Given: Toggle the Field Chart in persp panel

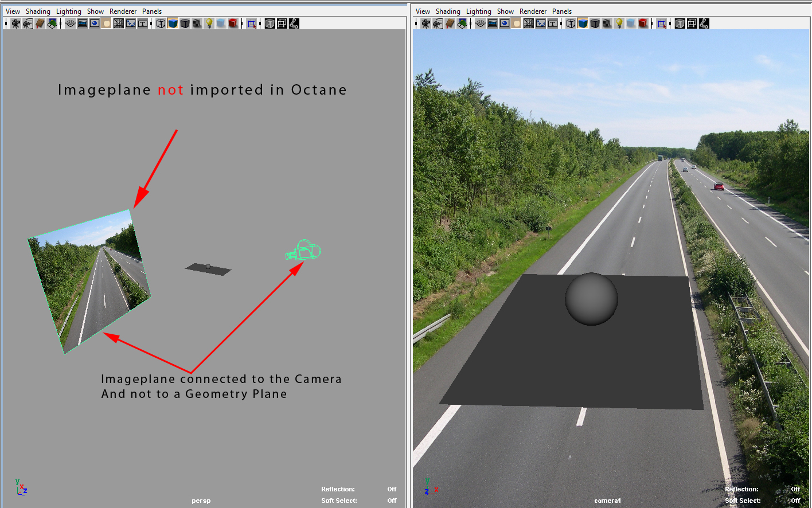Looking at the screenshot, I should [119, 24].
